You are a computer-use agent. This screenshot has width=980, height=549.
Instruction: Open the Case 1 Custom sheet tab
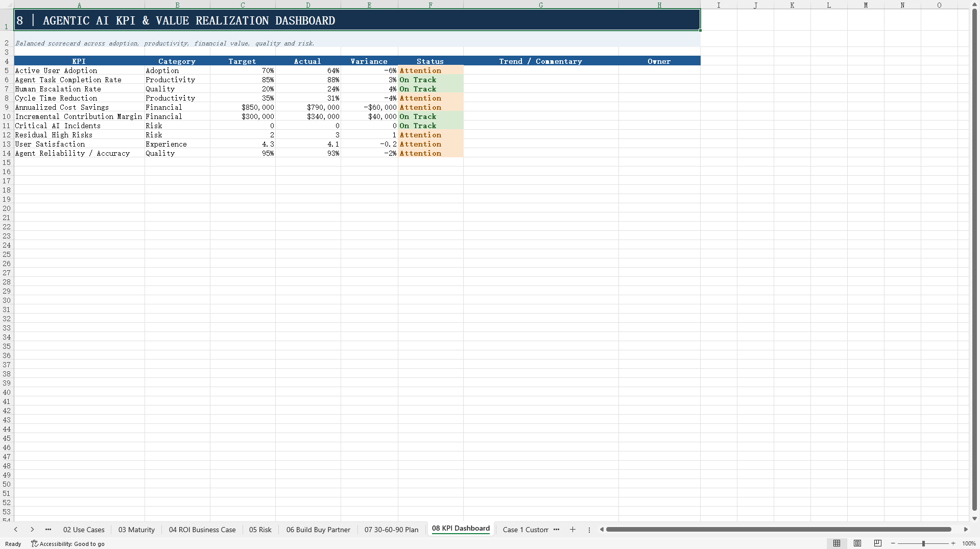(525, 530)
